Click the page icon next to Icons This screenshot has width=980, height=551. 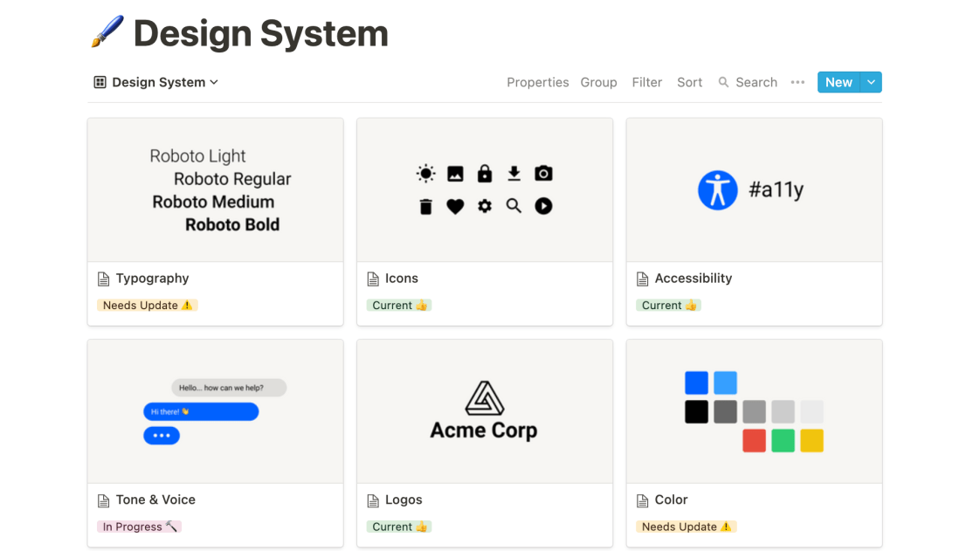coord(373,279)
